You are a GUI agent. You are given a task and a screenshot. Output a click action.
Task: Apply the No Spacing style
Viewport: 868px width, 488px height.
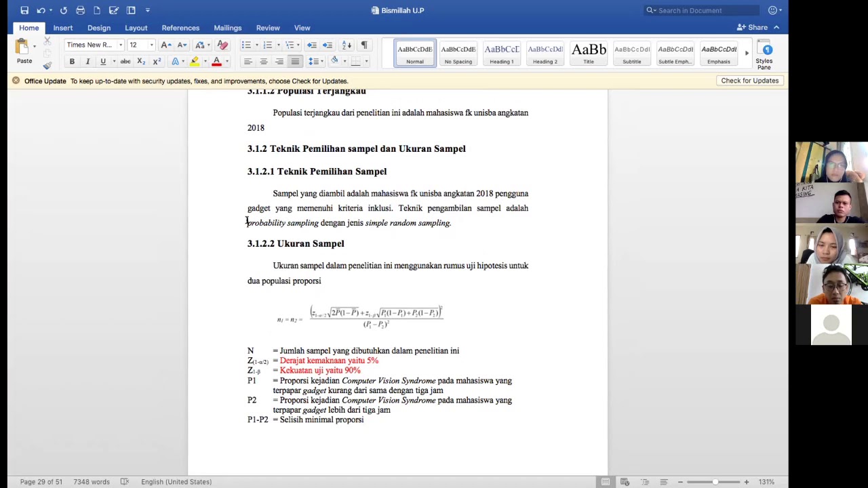pyautogui.click(x=458, y=53)
